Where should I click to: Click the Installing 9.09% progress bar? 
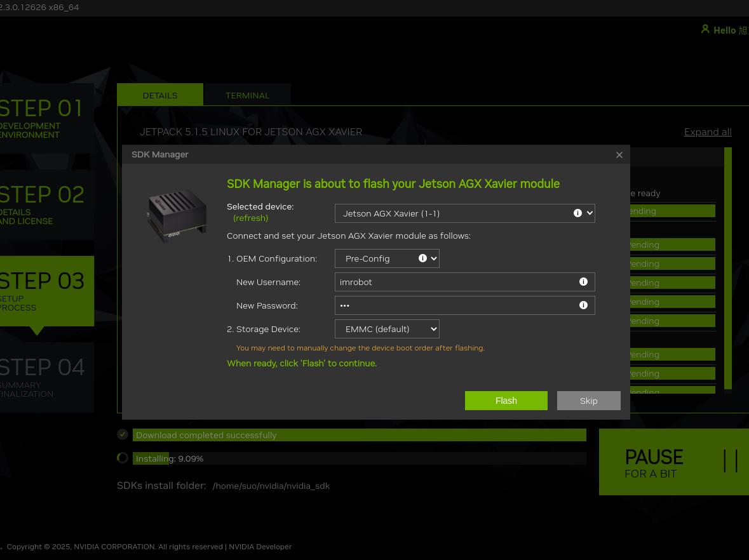click(359, 458)
